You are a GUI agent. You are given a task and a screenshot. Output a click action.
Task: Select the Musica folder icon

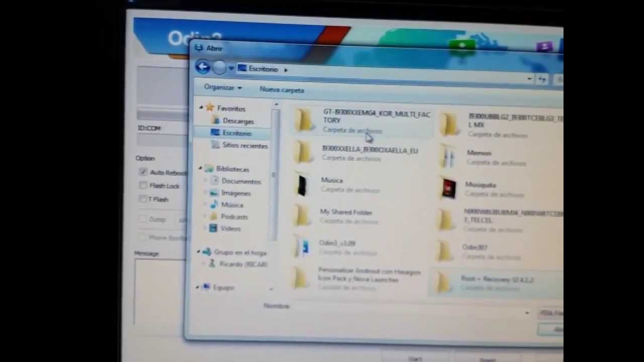[302, 185]
